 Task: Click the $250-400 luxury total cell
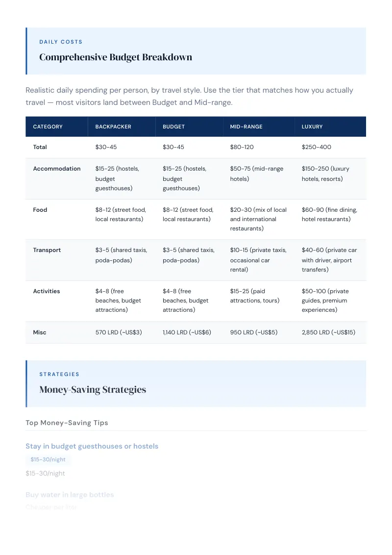click(316, 147)
